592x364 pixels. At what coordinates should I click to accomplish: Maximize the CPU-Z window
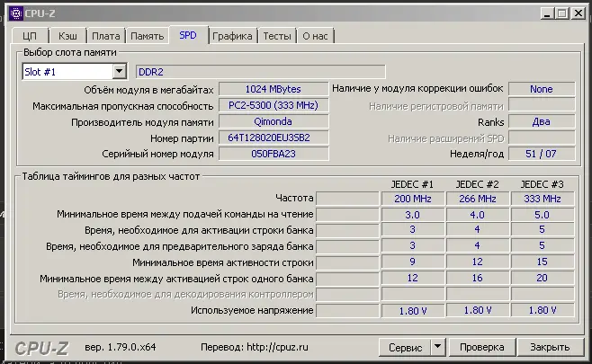pos(561,13)
